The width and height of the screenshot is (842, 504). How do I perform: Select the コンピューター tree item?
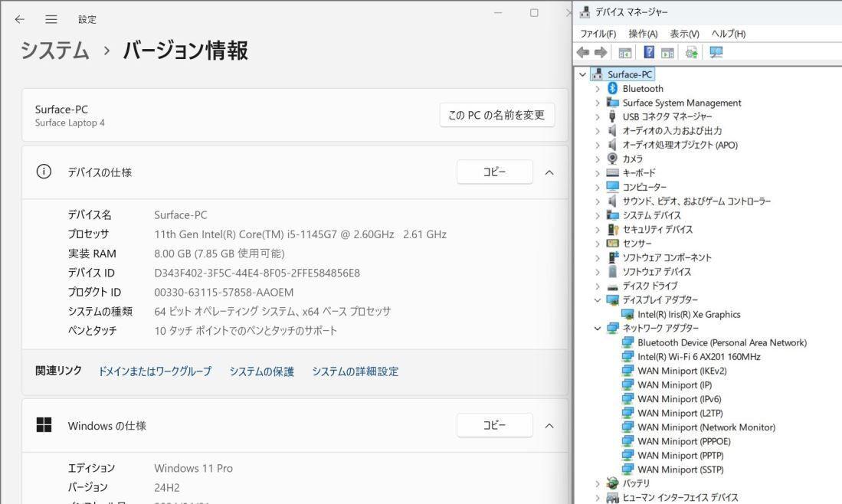tap(644, 187)
